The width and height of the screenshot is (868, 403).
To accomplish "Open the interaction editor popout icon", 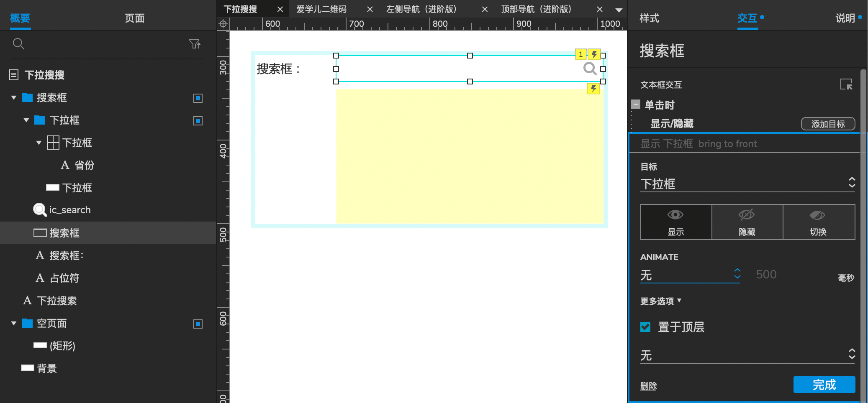I will (x=846, y=84).
